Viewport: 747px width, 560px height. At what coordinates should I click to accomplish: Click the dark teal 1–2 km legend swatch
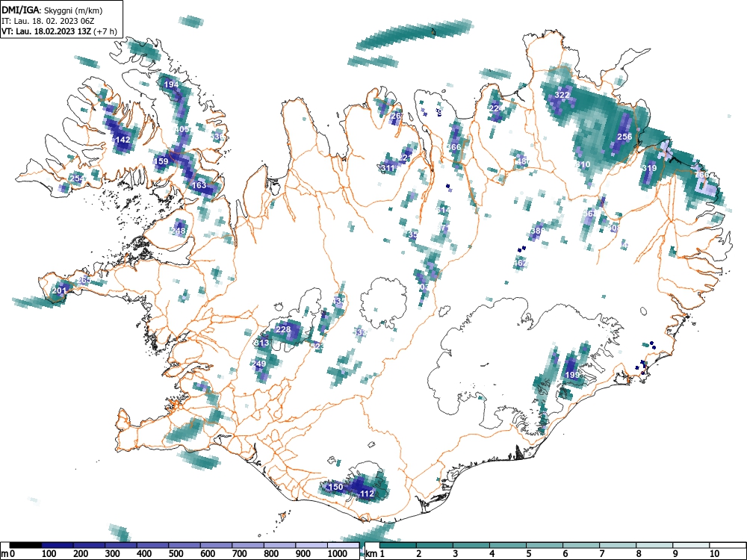click(x=398, y=545)
